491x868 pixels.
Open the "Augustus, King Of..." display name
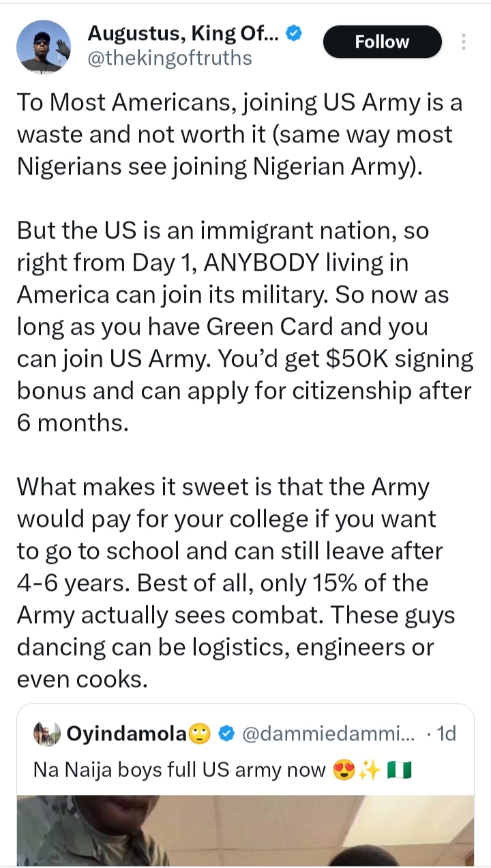(x=183, y=32)
